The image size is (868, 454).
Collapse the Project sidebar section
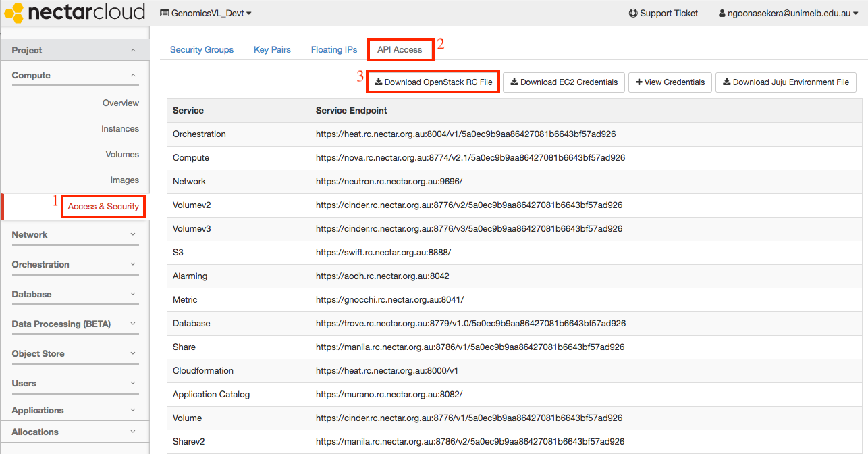click(x=74, y=50)
